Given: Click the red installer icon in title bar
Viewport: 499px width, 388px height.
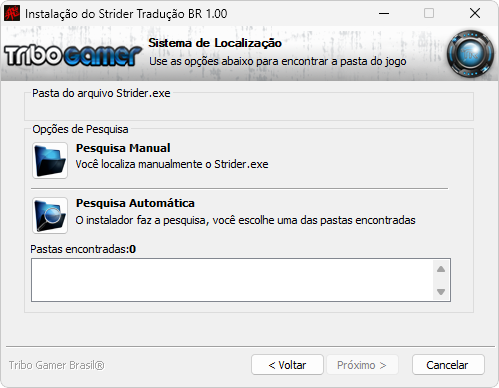Looking at the screenshot, I should point(12,13).
